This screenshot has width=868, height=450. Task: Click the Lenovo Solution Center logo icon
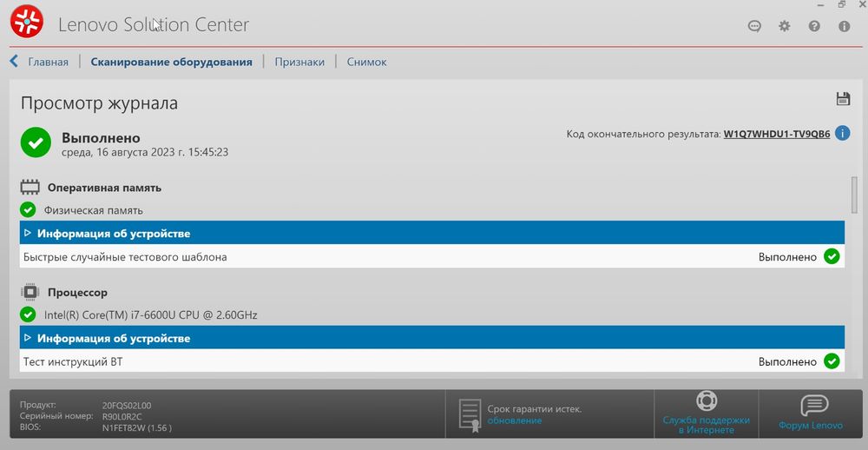coord(27,21)
